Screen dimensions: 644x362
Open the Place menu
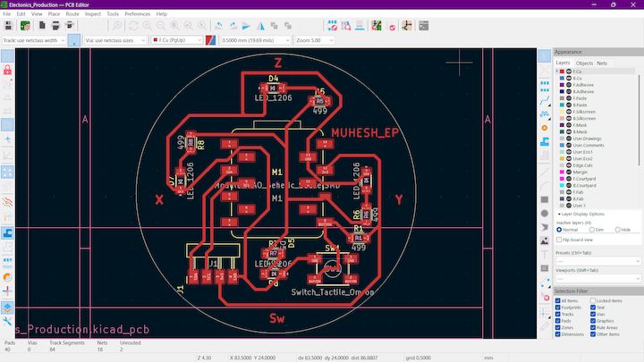[x=54, y=14]
